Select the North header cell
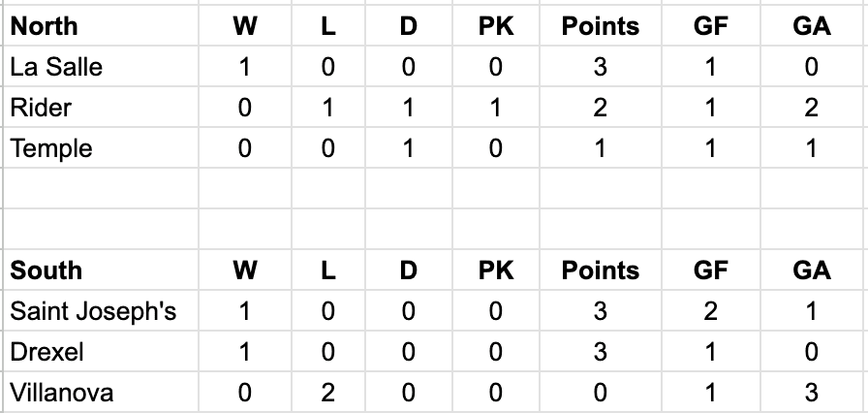 coord(100,26)
